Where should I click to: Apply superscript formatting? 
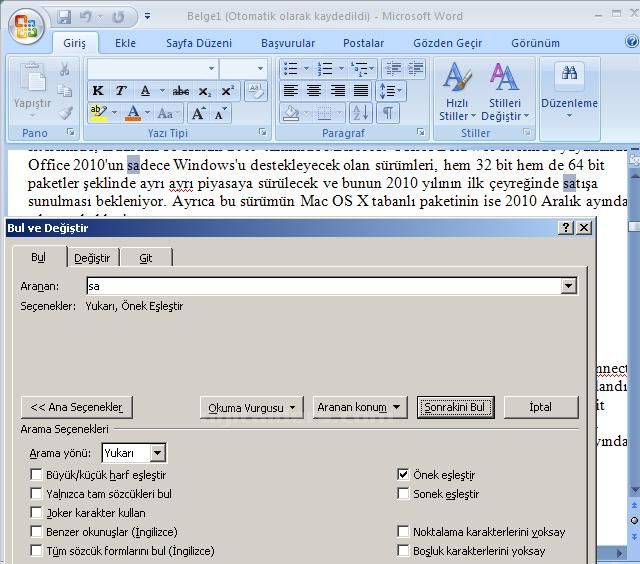click(228, 91)
